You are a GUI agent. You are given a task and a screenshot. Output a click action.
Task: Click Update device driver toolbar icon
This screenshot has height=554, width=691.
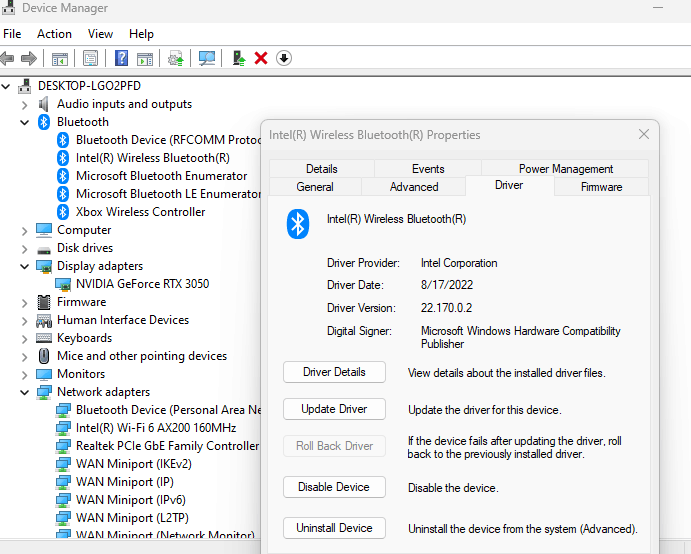pos(175,58)
